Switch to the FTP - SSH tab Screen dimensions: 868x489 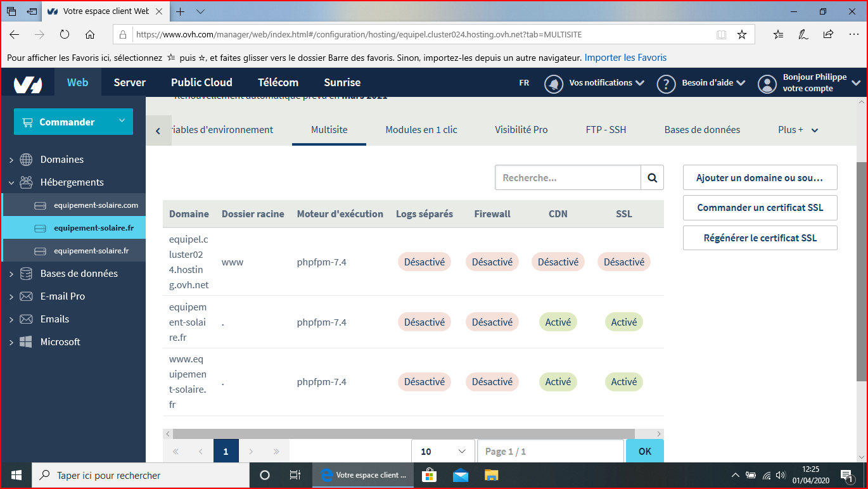(x=606, y=130)
